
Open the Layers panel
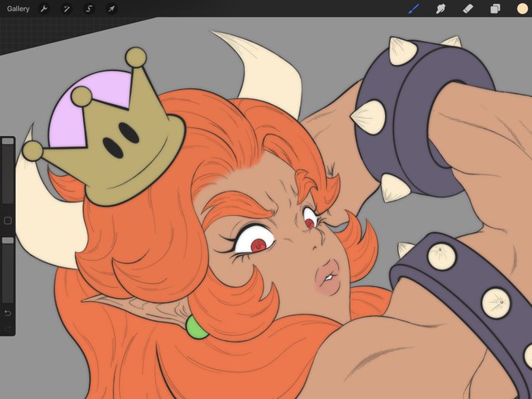pos(495,9)
